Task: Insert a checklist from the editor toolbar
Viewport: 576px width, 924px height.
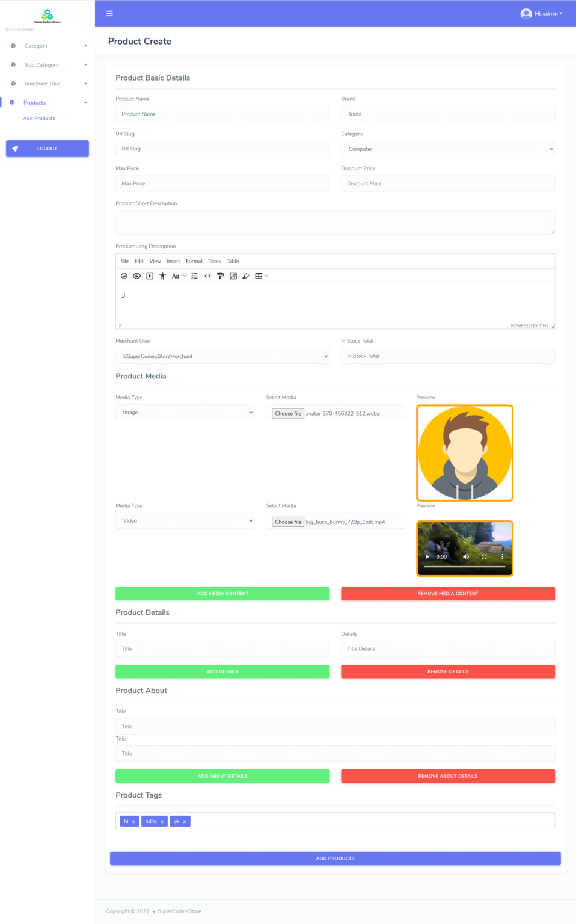Action: pyautogui.click(x=194, y=276)
